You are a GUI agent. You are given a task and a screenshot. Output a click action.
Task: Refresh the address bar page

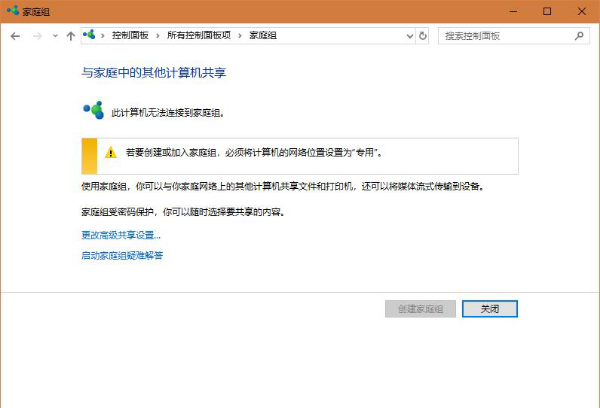(x=423, y=35)
